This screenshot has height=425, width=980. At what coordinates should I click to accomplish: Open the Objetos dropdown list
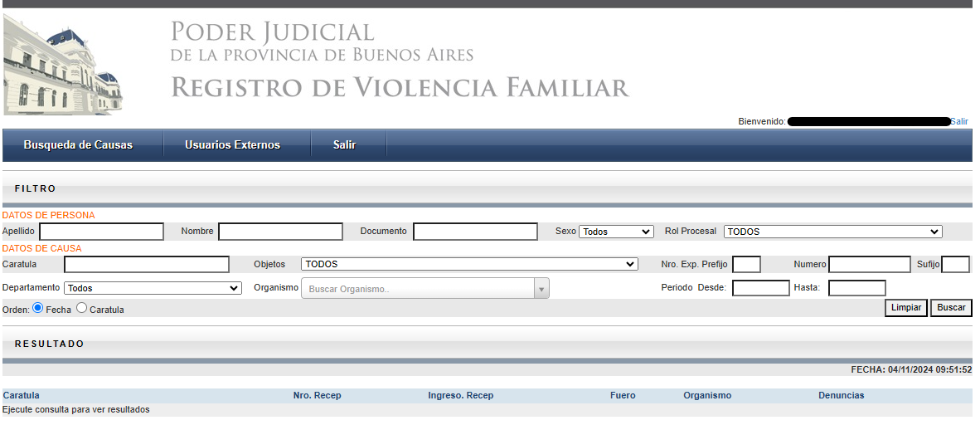pos(469,264)
